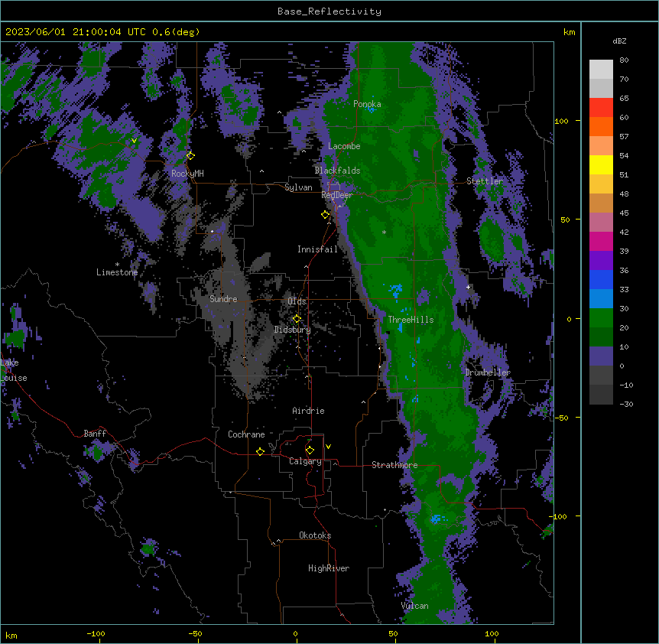Image resolution: width=659 pixels, height=644 pixels.
Task: Click the Limestone label
Action: click(x=117, y=272)
